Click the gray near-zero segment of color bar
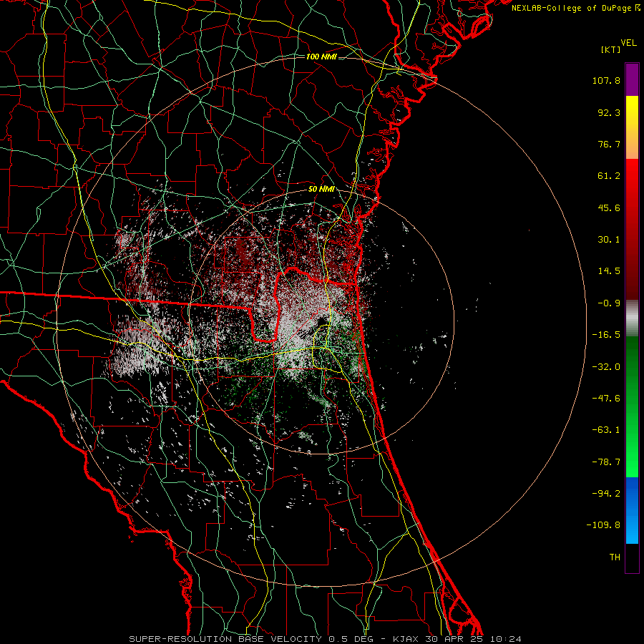 [632, 318]
